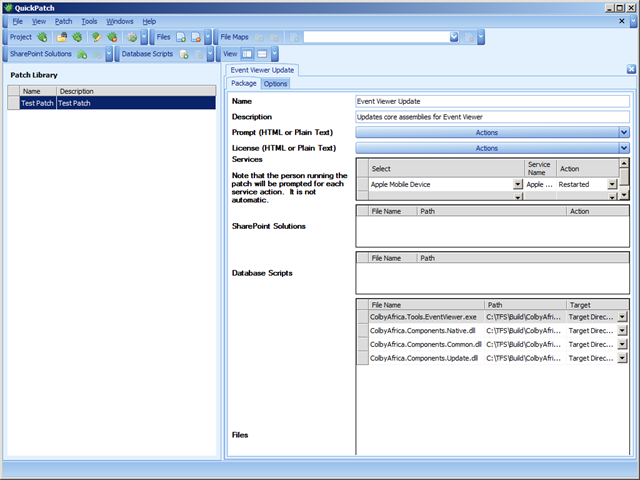Click the remove file icon in Files toolbar
640x480 pixels.
point(197,37)
